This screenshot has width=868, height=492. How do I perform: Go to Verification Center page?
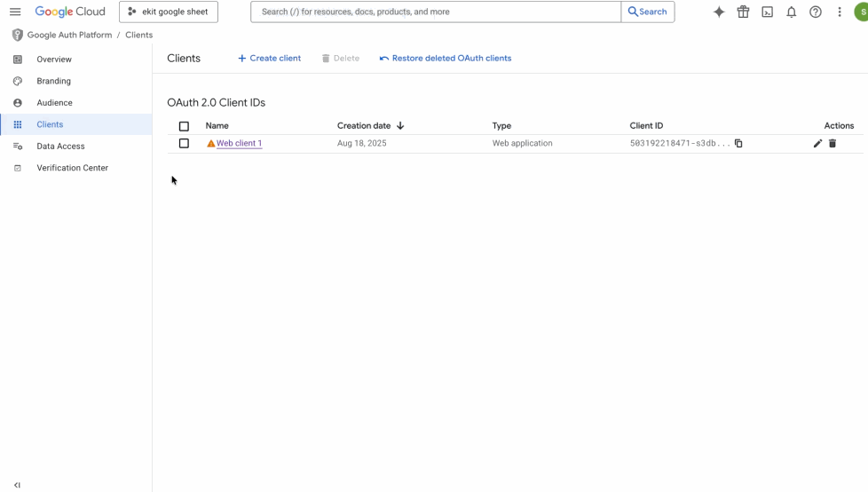tap(73, 168)
